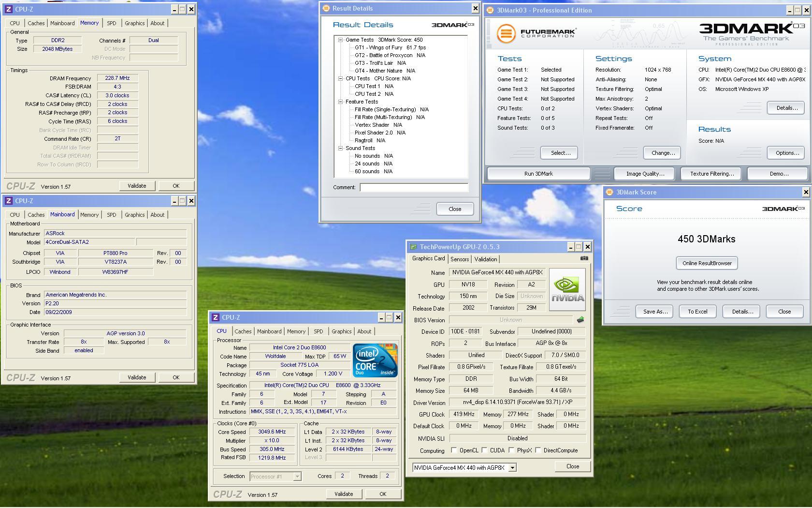812x508 pixels.
Task: Open the Validation tab in GPU-Z
Action: [486, 259]
